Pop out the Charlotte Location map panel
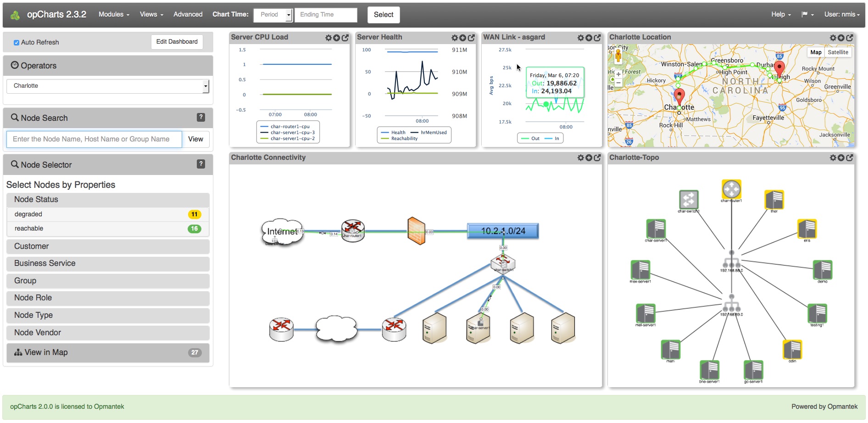868x423 pixels. (850, 38)
